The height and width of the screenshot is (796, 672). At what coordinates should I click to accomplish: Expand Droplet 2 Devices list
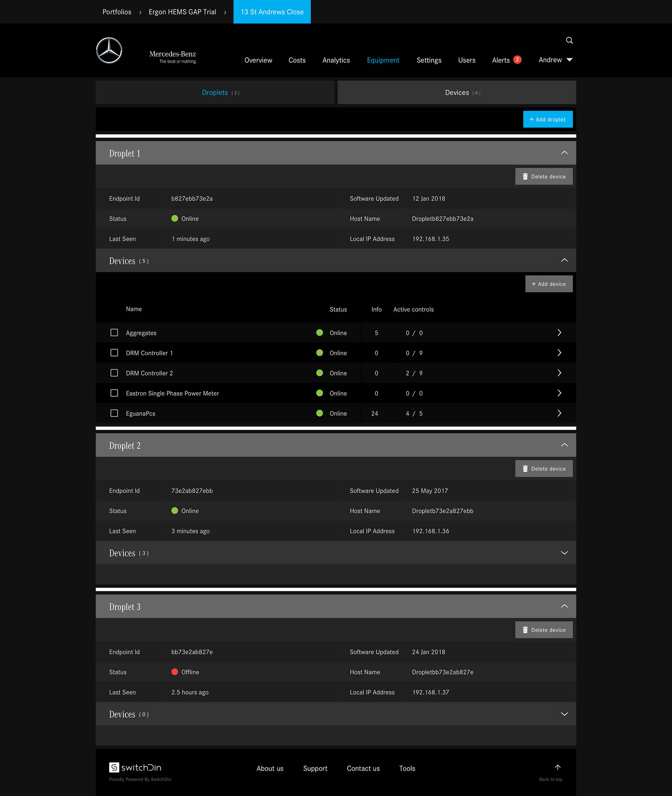[564, 552]
